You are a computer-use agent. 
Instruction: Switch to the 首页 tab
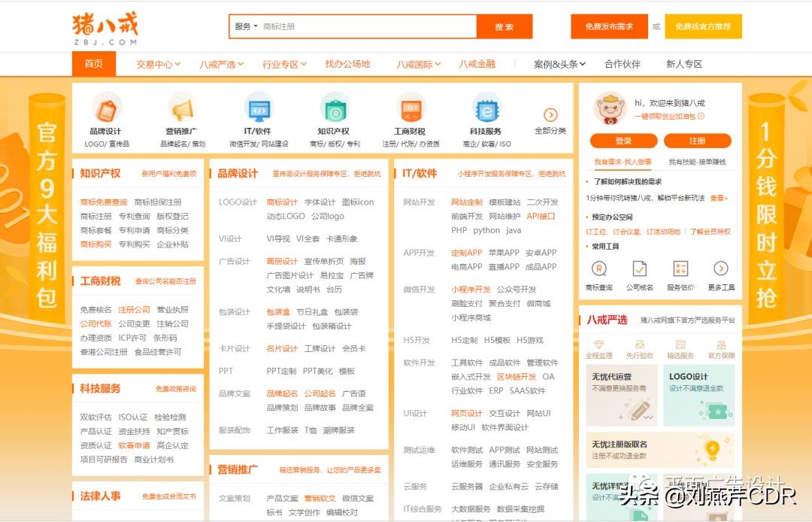pyautogui.click(x=93, y=63)
